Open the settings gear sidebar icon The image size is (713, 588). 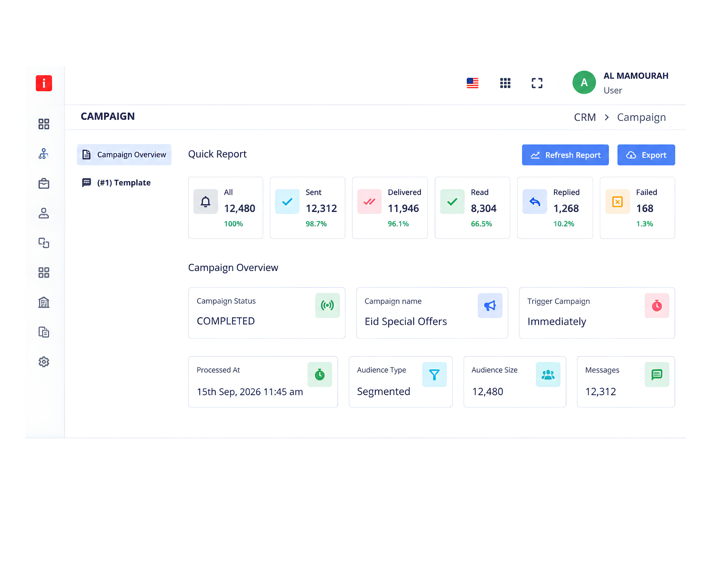pyautogui.click(x=44, y=362)
